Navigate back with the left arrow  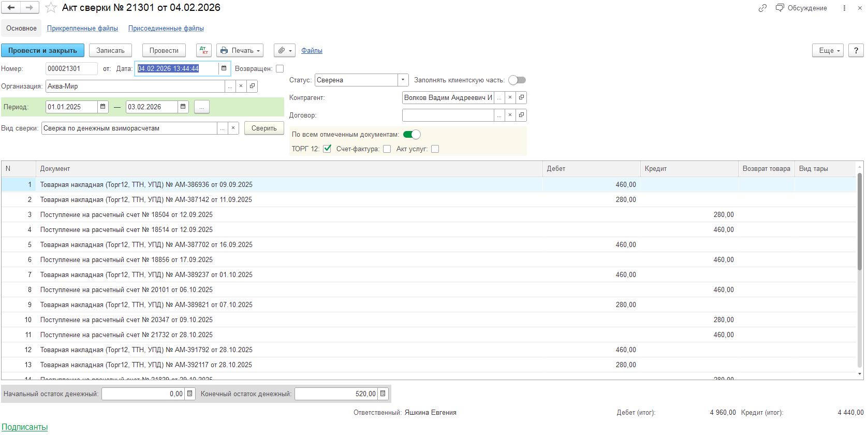[11, 8]
